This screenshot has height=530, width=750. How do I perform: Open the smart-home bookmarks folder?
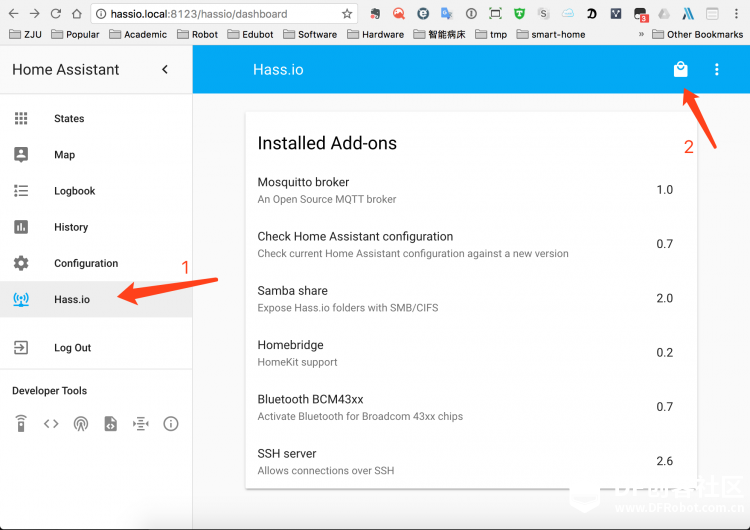[x=551, y=34]
